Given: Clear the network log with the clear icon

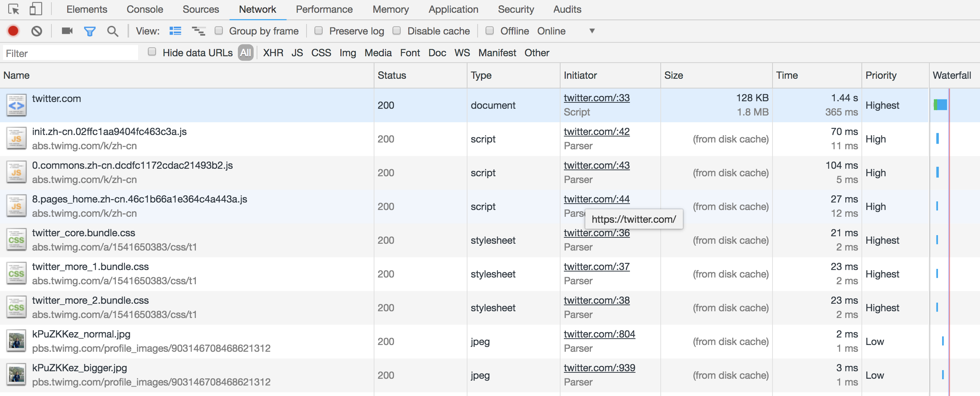Looking at the screenshot, I should 36,31.
